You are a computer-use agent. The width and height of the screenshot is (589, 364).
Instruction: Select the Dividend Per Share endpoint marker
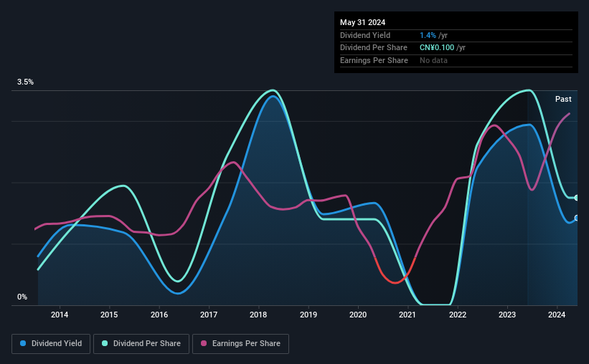pos(577,198)
